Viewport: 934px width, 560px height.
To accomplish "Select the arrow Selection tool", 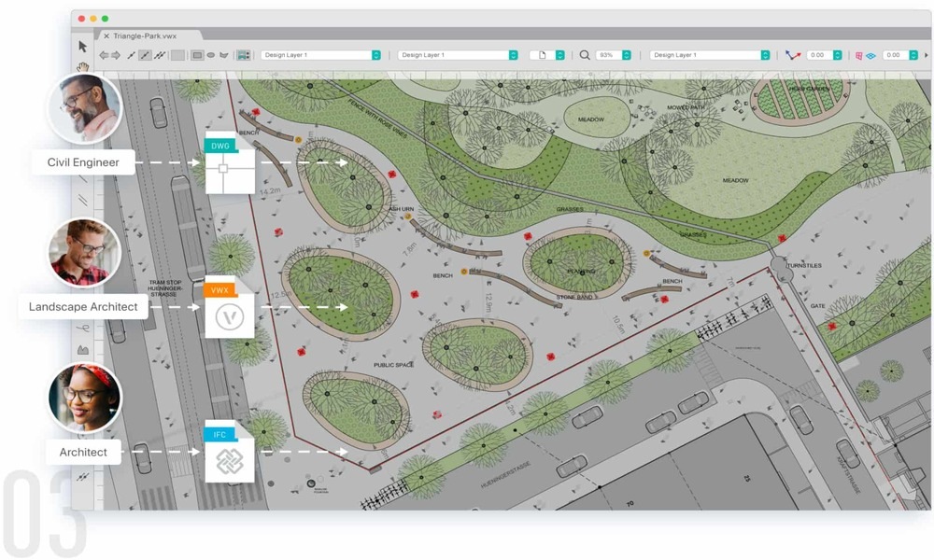I will click(x=82, y=47).
